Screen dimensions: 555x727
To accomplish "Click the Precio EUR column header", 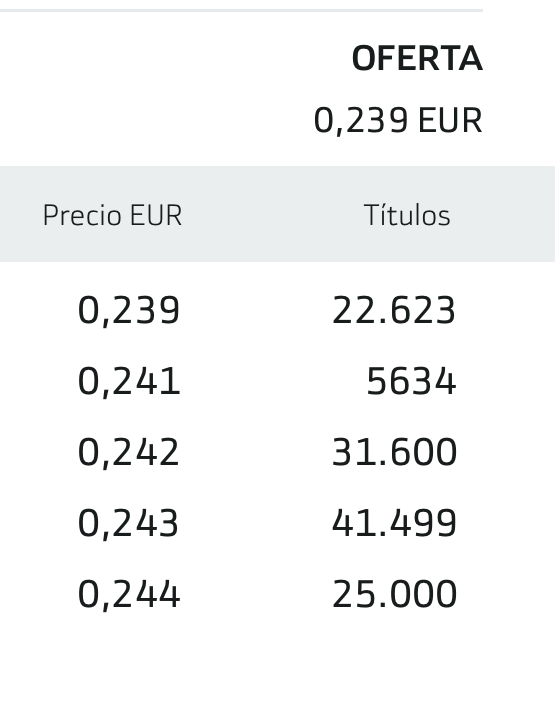I will pyautogui.click(x=112, y=215).
